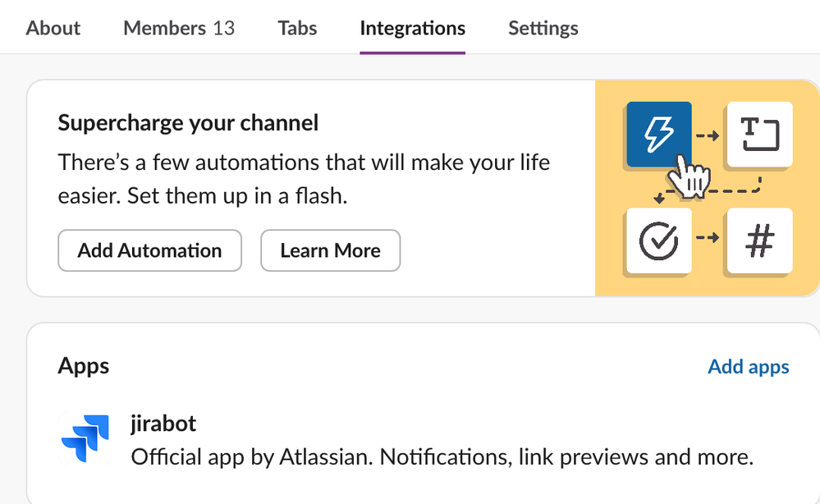The height and width of the screenshot is (504, 820).
Task: Click the hashtag channel icon
Action: tap(758, 241)
